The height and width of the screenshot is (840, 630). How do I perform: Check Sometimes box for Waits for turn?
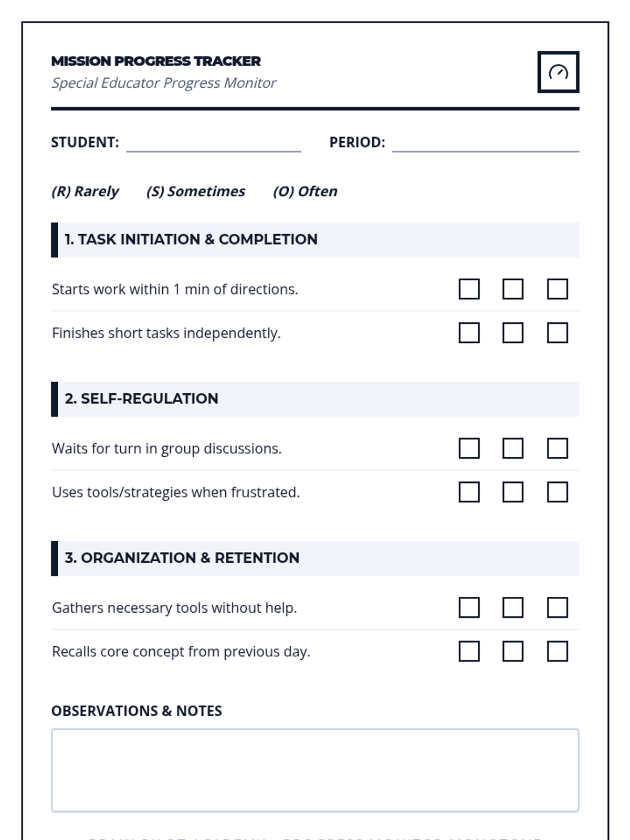(x=513, y=448)
